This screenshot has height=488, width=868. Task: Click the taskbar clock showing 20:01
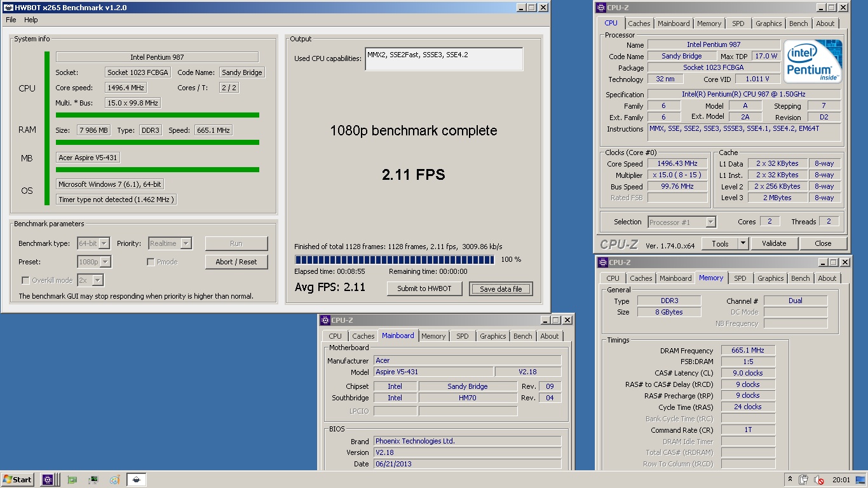[840, 480]
